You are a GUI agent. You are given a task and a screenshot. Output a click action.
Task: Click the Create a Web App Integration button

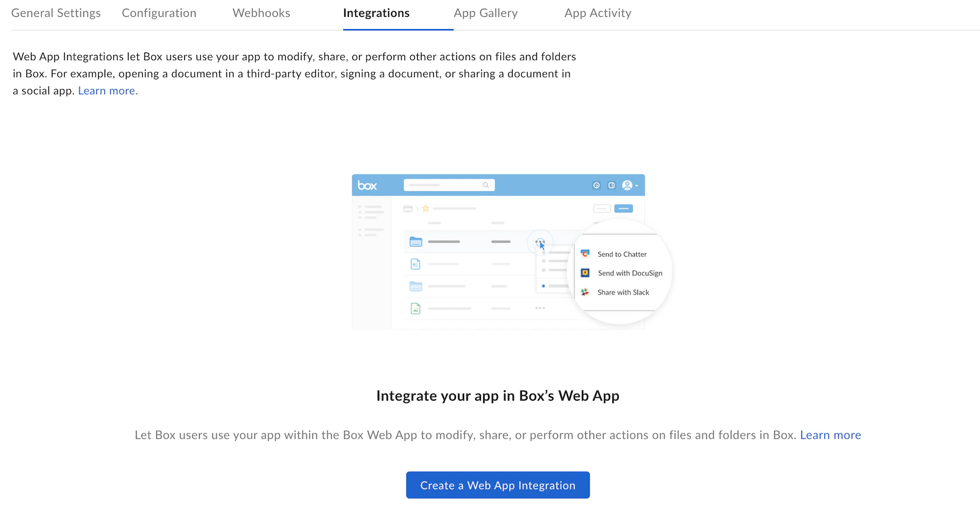point(497,485)
